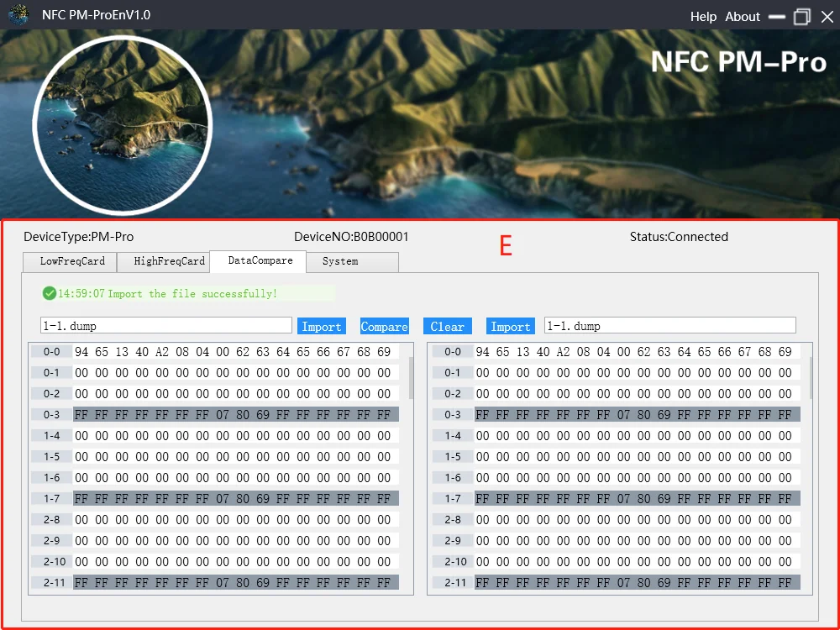The height and width of the screenshot is (630, 840).
Task: Select highlighted row 1-7 in right pane
Action: point(616,499)
